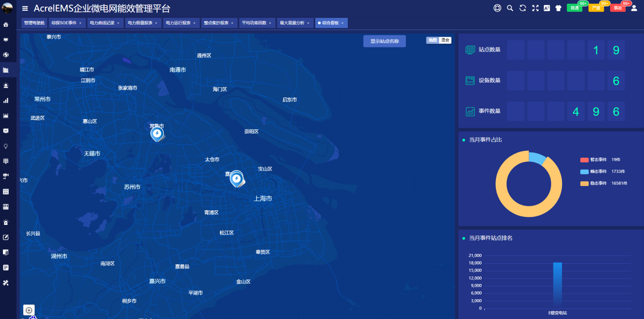644x319 pixels.
Task: Open the user profile icon at top right
Action: (634, 8)
